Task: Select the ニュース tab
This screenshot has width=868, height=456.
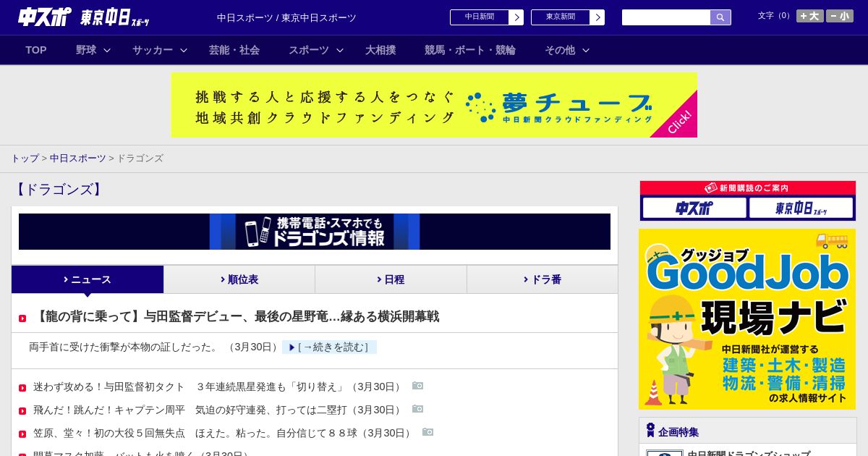Action: tap(88, 279)
